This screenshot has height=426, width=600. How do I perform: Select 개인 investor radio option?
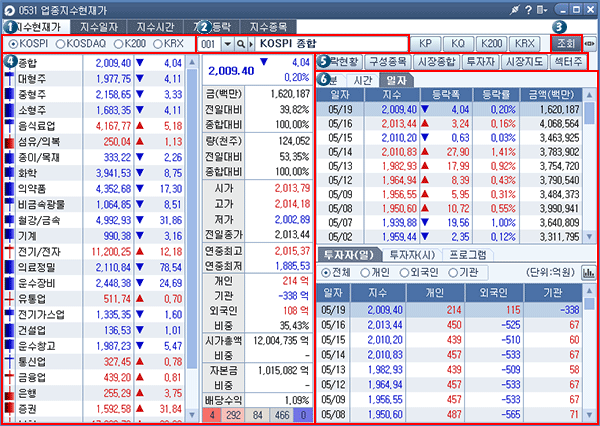365,273
